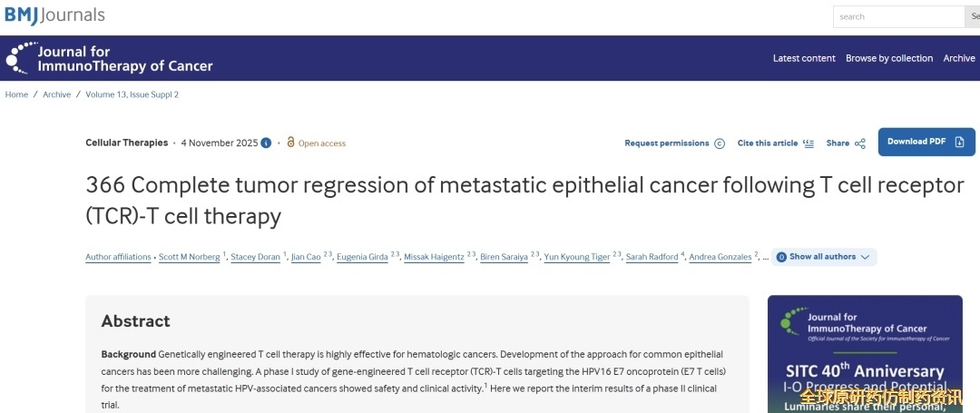Click the citation quote icon
This screenshot has width=980, height=413.
808,143
